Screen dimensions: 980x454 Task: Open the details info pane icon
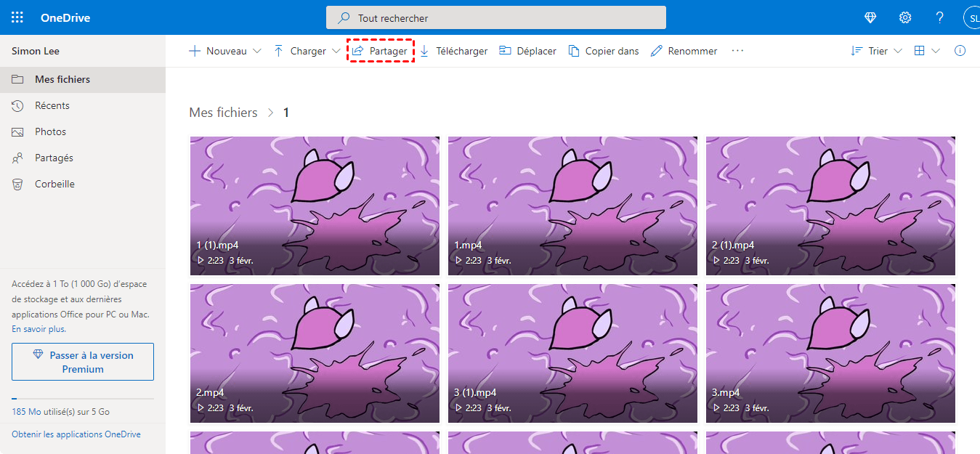pyautogui.click(x=960, y=51)
